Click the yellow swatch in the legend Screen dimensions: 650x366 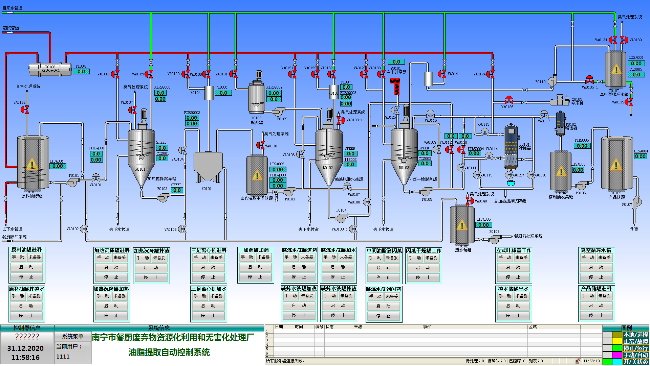(x=617, y=341)
